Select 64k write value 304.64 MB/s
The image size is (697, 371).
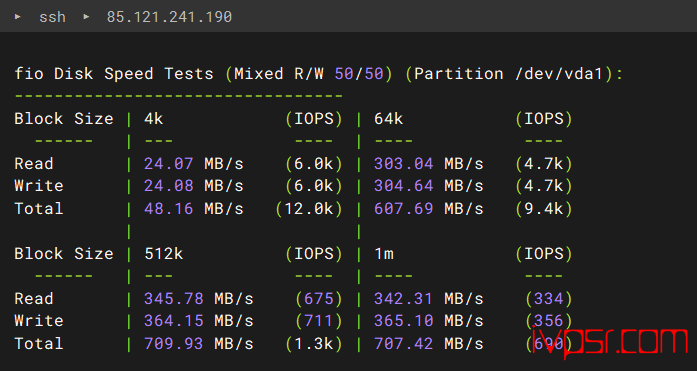(429, 186)
